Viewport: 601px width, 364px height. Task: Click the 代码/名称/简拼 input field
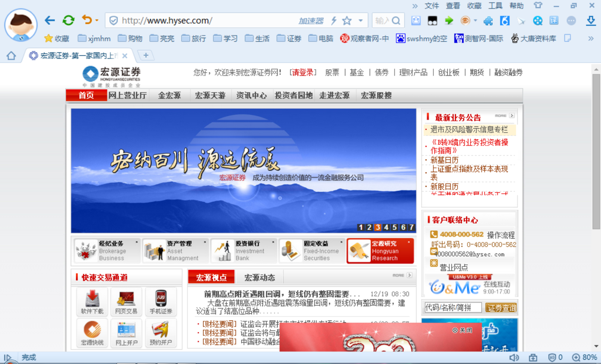[453, 308]
